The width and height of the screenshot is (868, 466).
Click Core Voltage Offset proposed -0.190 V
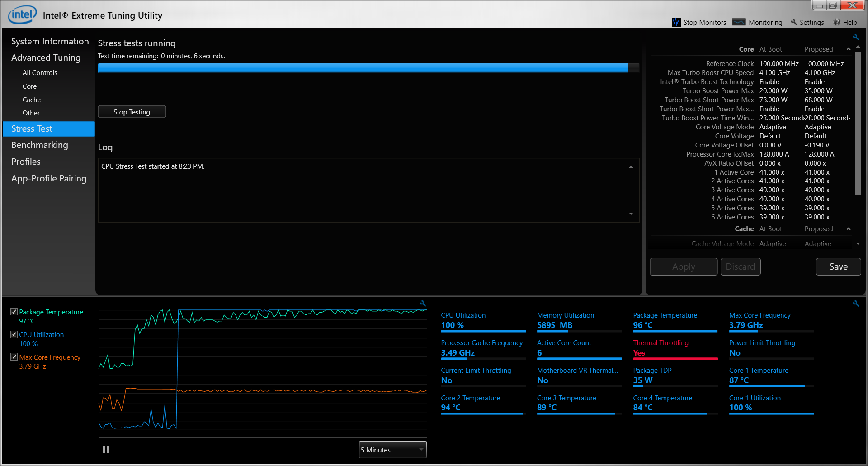point(817,145)
